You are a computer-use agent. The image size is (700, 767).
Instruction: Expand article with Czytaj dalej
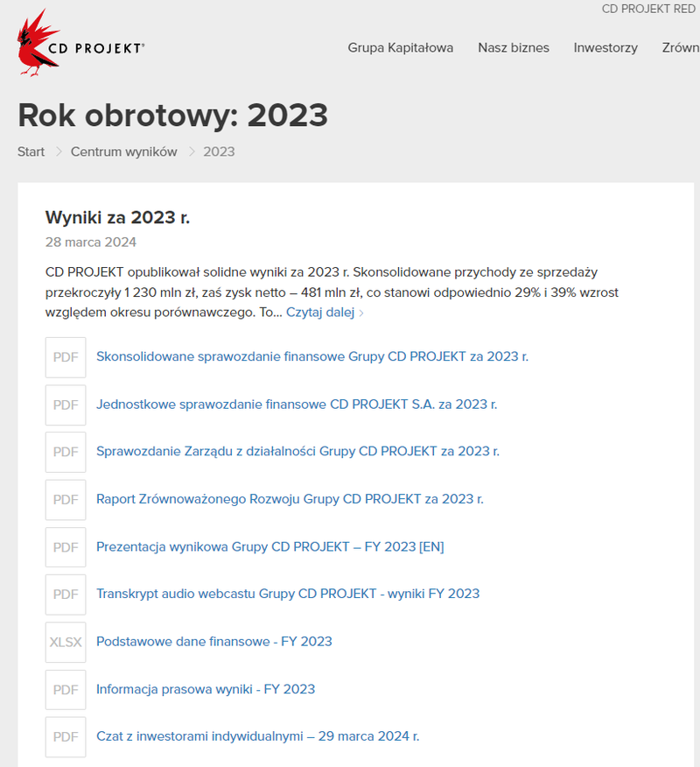pos(324,313)
